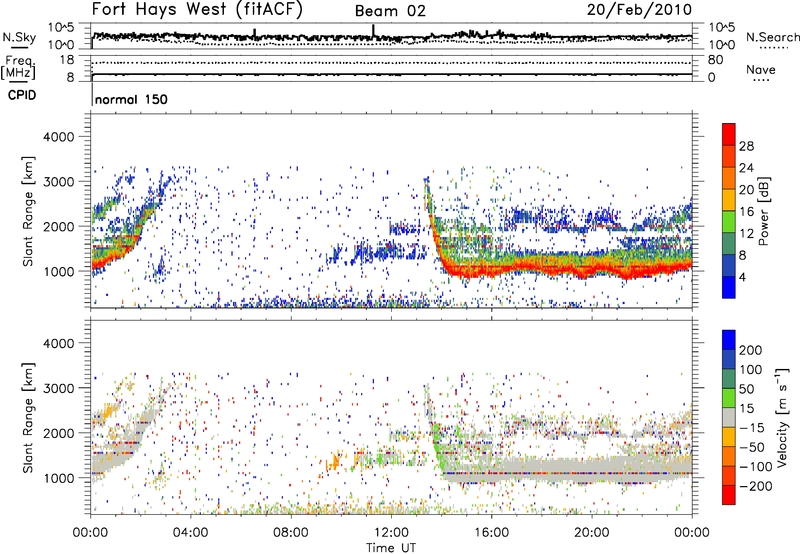Click the 'Nave' legend label

coord(761,69)
